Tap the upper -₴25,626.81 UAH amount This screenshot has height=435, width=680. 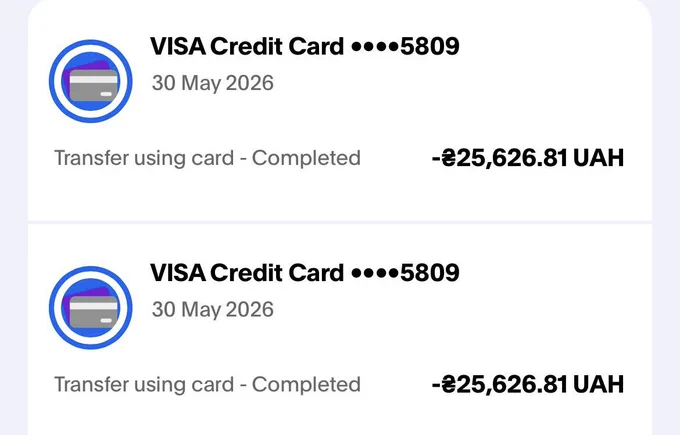coord(528,157)
